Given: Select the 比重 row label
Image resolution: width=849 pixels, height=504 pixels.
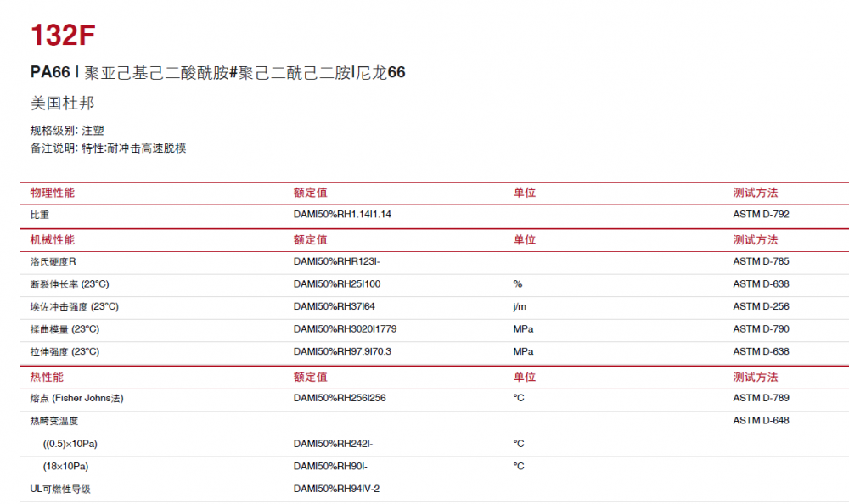Looking at the screenshot, I should coord(40,215).
